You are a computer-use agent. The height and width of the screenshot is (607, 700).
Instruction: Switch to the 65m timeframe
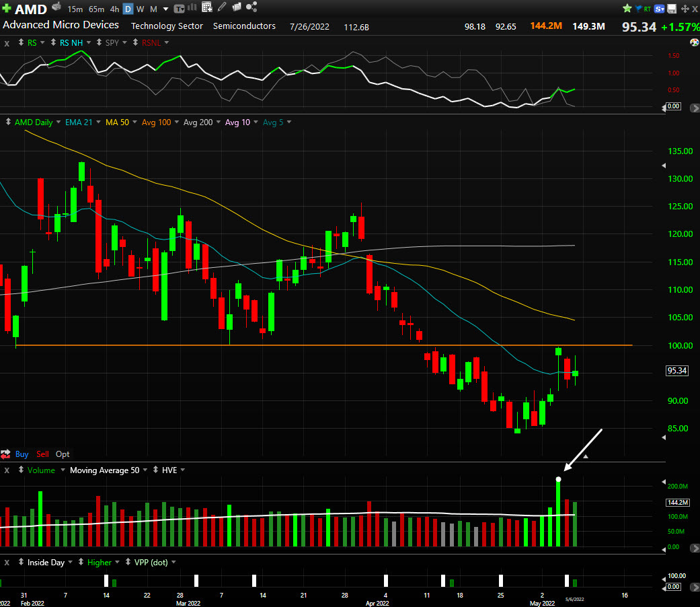pyautogui.click(x=96, y=9)
